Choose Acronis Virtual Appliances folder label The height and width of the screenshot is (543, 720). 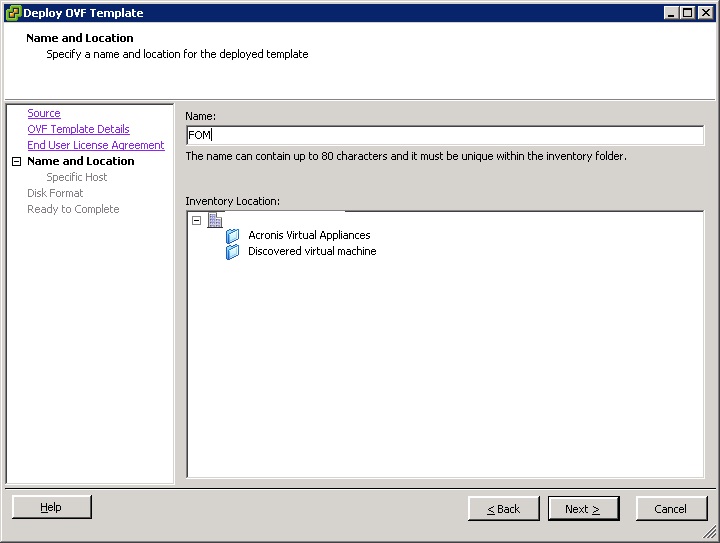[x=309, y=235]
